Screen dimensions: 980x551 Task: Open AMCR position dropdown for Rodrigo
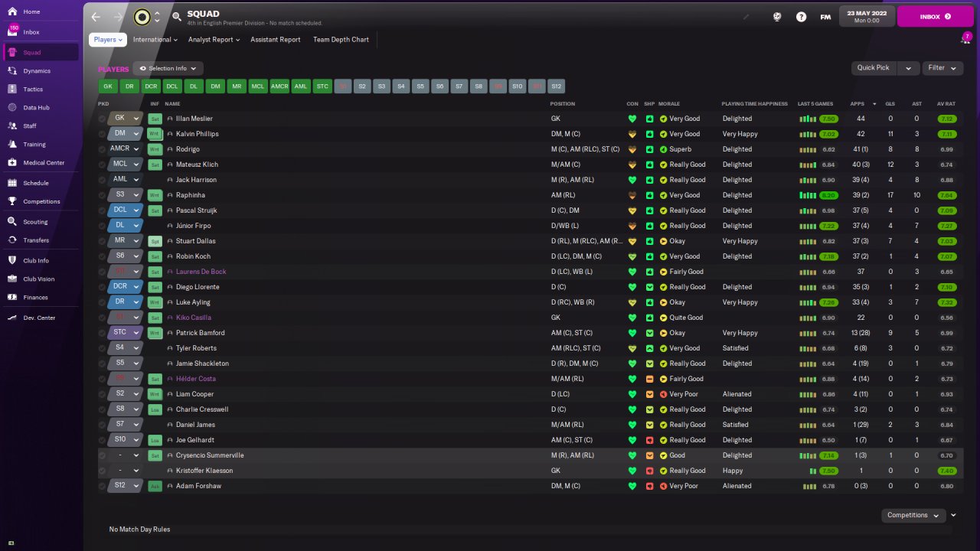[126, 149]
